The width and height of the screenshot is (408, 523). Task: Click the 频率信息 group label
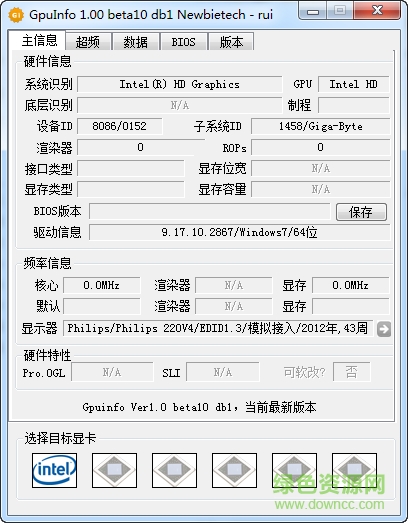47,264
